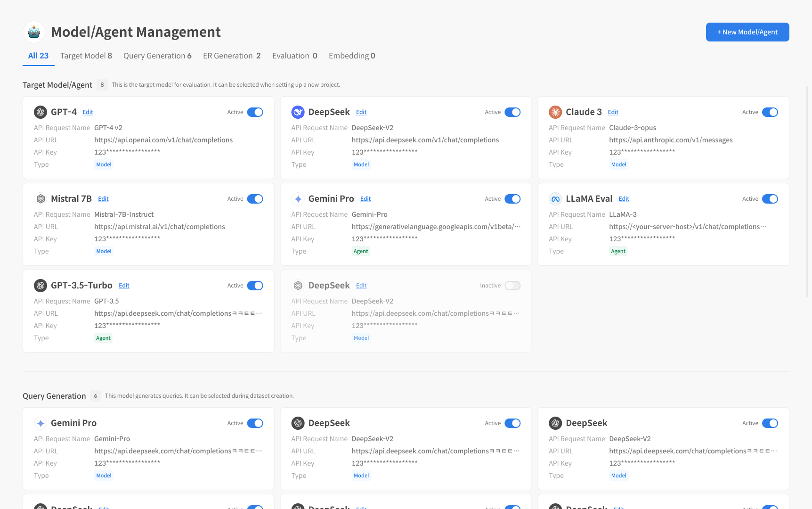Disable the GPT-4 Active toggle
812x509 pixels.
(x=255, y=112)
